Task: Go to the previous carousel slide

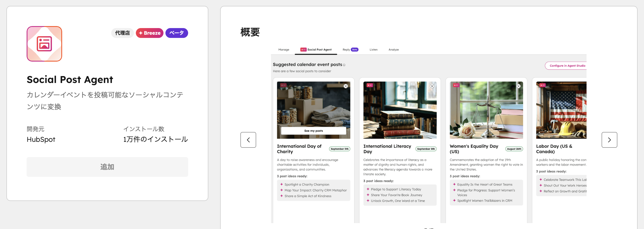Action: tap(248, 140)
